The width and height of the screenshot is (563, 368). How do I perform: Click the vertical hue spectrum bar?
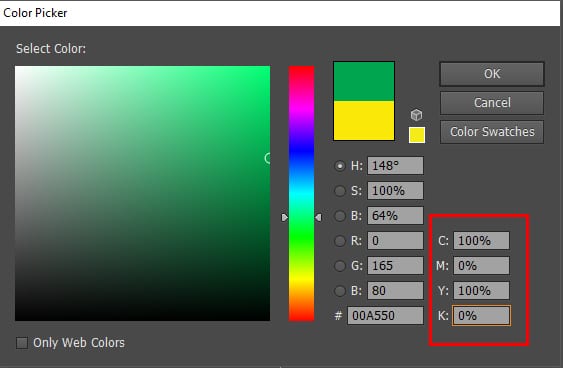tap(301, 193)
